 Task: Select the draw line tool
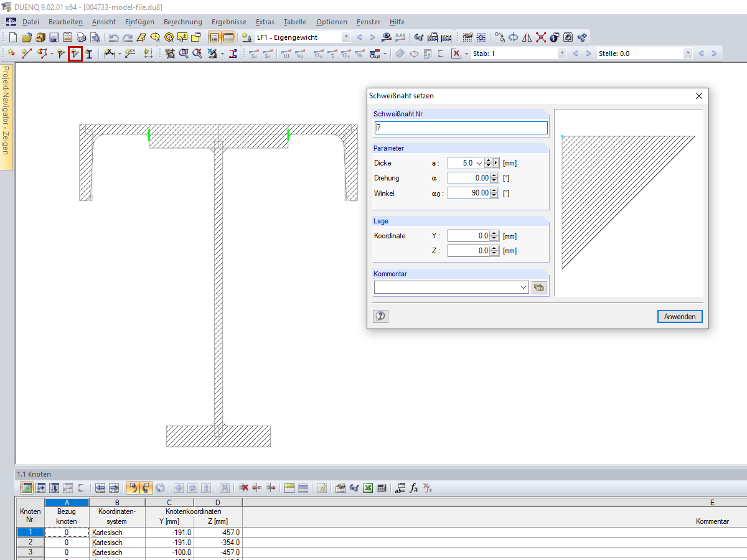coord(27,54)
